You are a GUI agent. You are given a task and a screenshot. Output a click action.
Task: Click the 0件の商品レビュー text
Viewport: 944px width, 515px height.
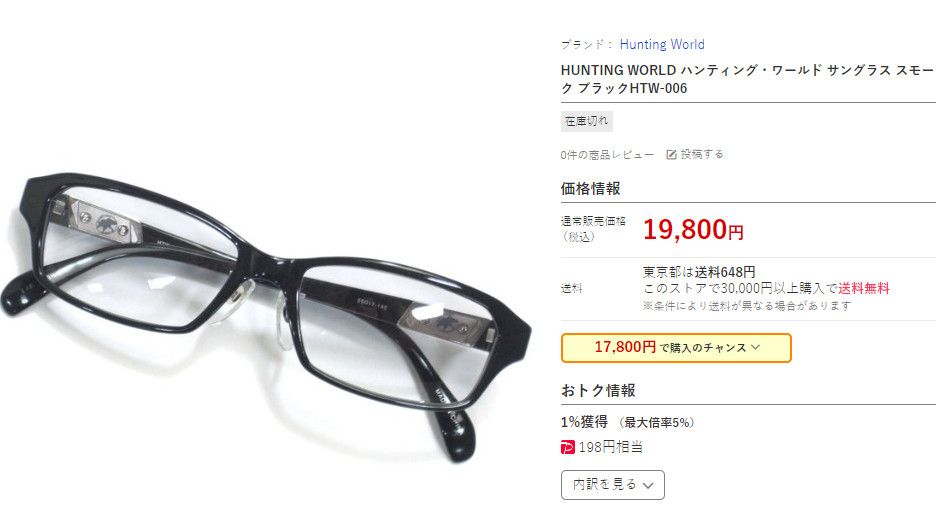tap(606, 155)
